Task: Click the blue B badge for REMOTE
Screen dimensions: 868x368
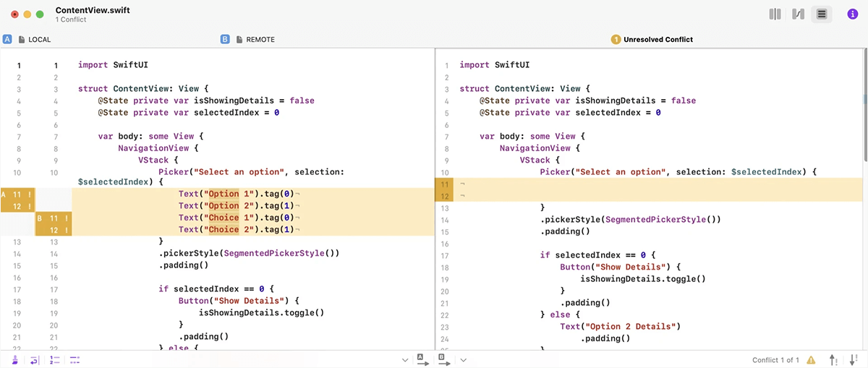Action: (225, 39)
